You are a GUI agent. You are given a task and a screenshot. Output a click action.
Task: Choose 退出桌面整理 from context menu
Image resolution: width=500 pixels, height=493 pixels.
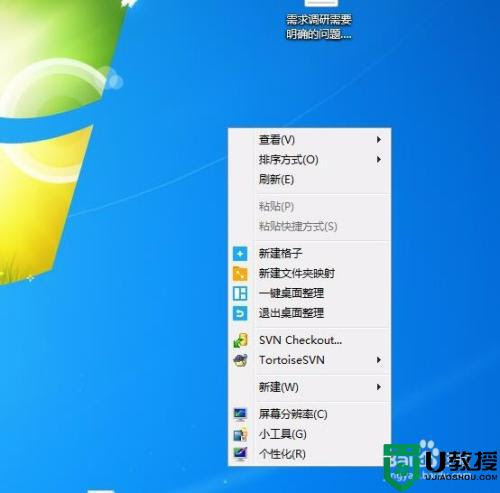pos(309,313)
